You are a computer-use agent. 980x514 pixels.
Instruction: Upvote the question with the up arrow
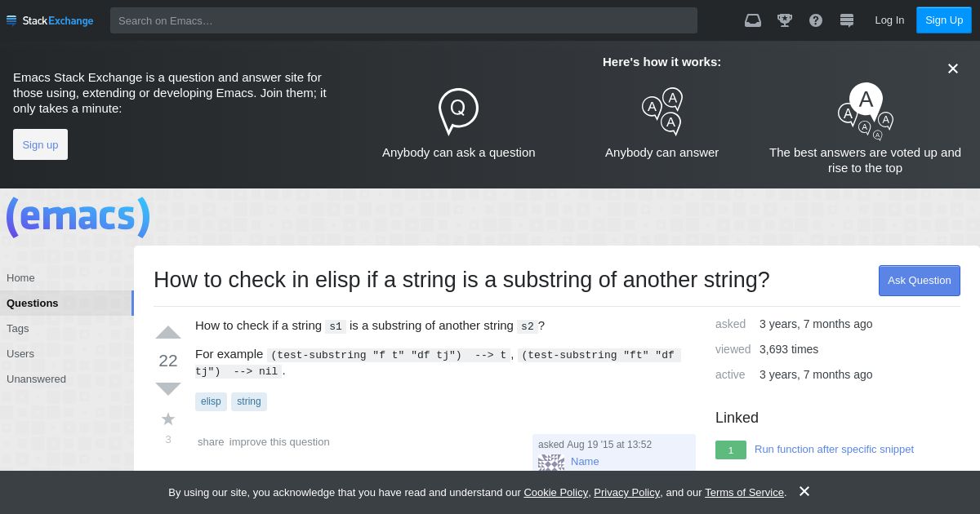point(168,332)
